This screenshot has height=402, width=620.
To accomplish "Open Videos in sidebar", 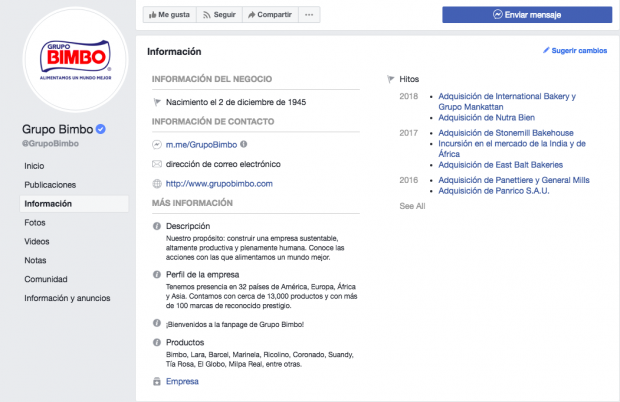I will tap(37, 242).
